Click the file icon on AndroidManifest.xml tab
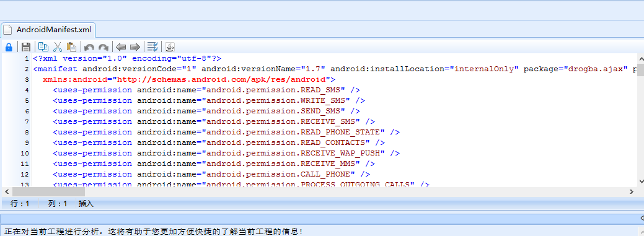The height and width of the screenshot is (236, 644). coord(7,30)
